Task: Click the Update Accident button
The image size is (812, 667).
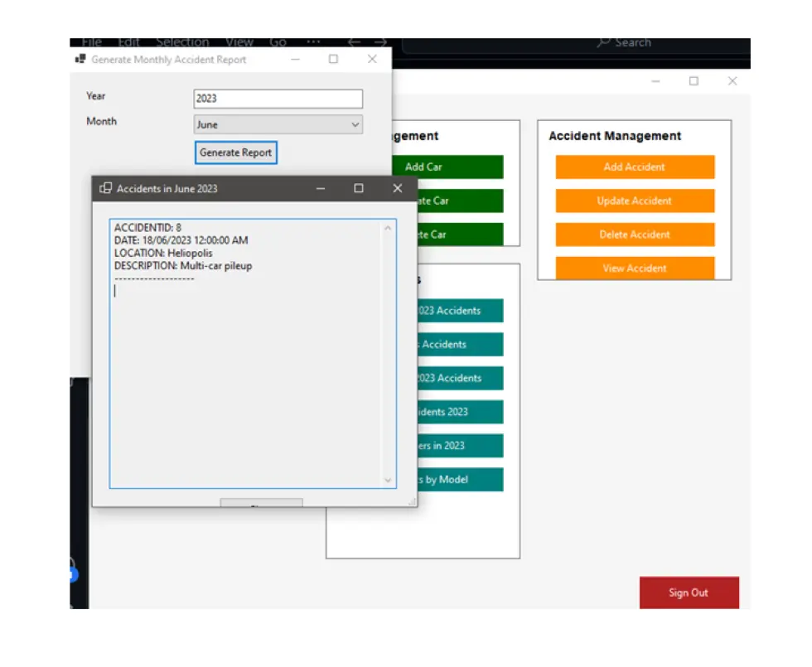Action: [x=635, y=201]
